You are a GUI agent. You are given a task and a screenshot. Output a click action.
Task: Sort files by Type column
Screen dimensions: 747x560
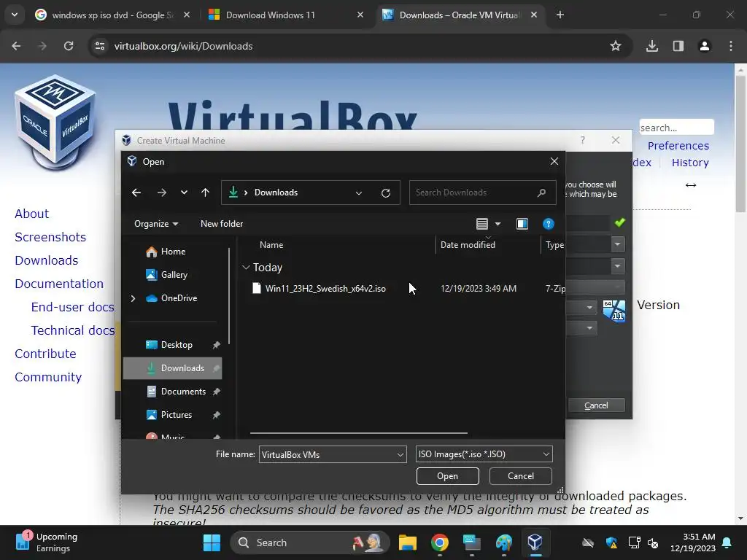pyautogui.click(x=554, y=245)
